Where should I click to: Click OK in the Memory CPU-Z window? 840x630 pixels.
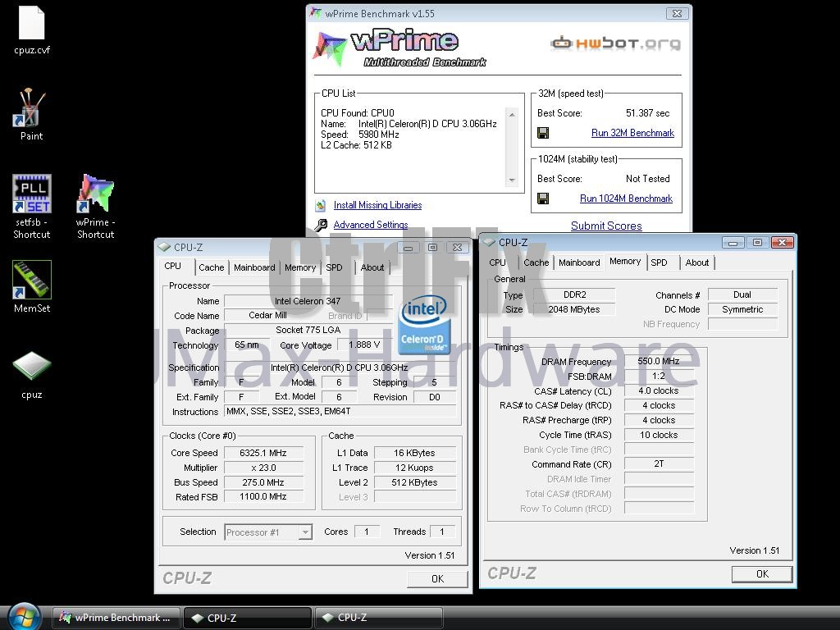pyautogui.click(x=762, y=573)
